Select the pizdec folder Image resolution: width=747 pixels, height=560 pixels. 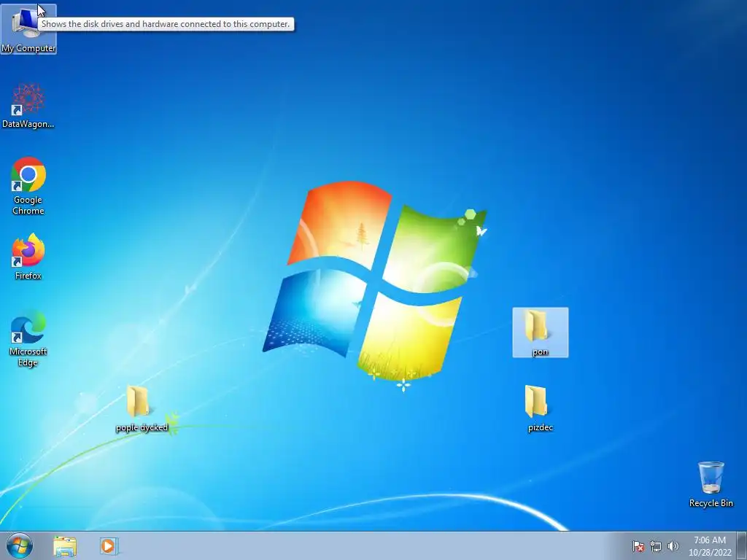pyautogui.click(x=541, y=408)
